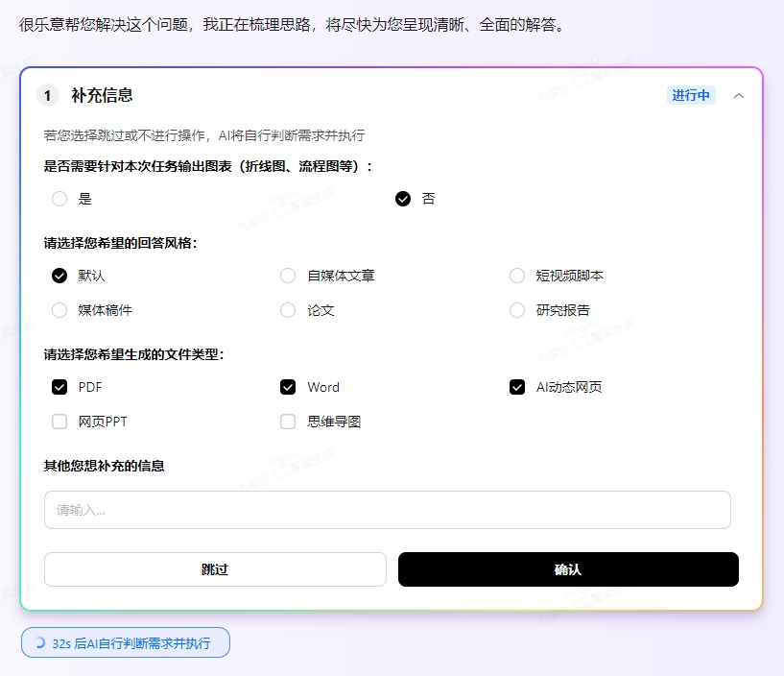Uncheck the PDF file type checkbox
Viewport: 784px width, 676px height.
click(59, 387)
